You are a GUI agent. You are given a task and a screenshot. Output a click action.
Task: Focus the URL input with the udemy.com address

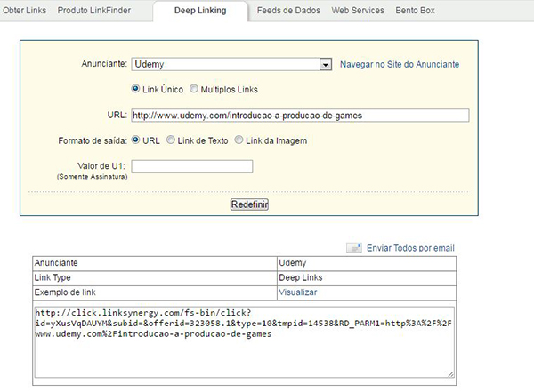[x=299, y=115]
